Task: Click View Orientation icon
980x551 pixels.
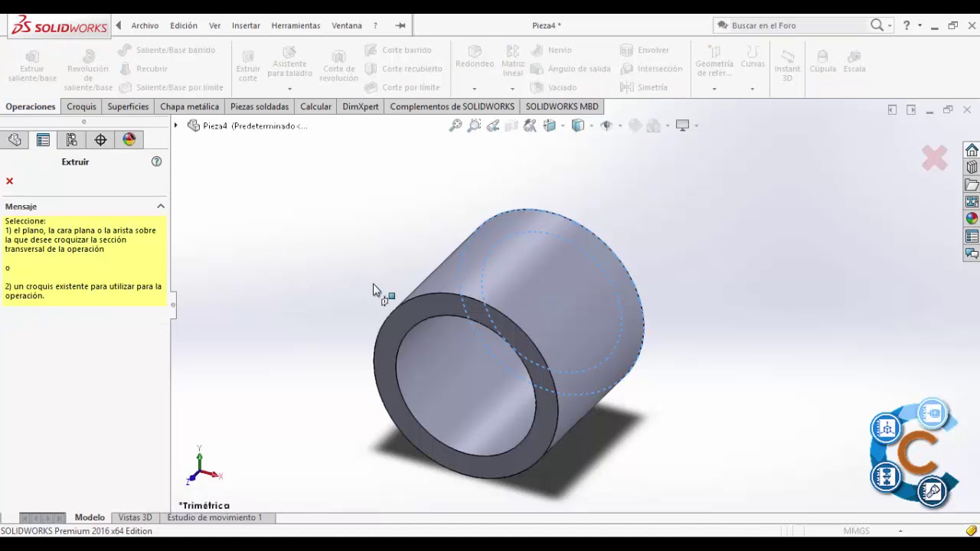Action: click(x=549, y=126)
